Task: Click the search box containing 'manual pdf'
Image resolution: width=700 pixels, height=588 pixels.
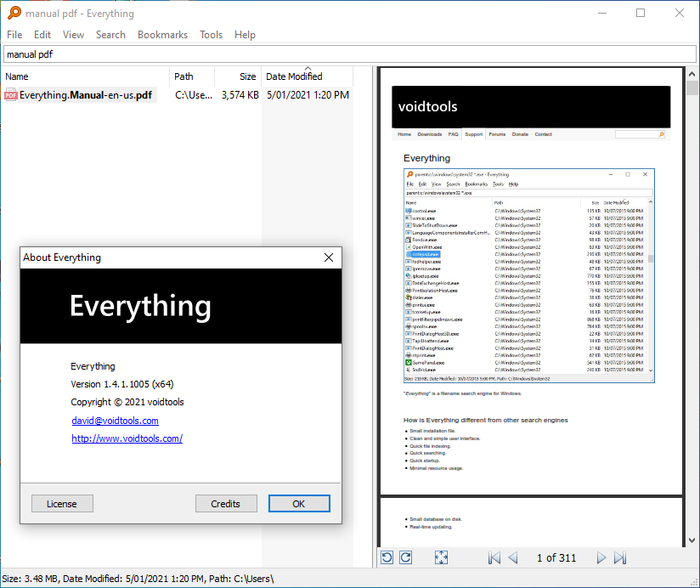Action: 349,54
